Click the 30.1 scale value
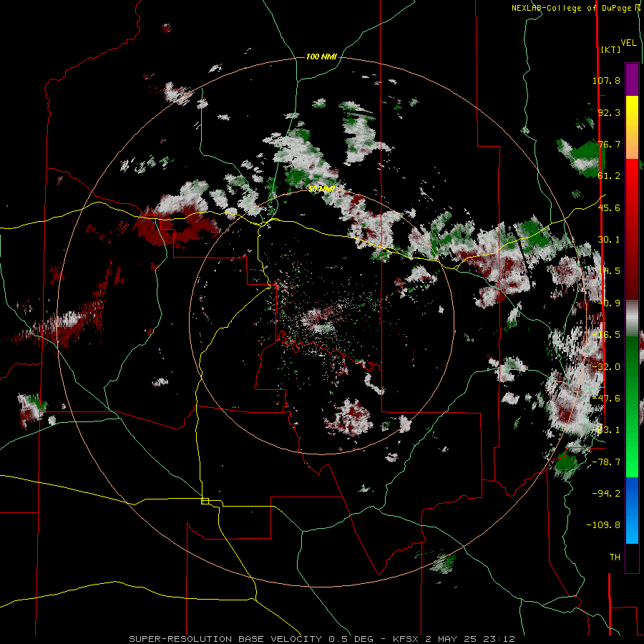 (x=609, y=240)
